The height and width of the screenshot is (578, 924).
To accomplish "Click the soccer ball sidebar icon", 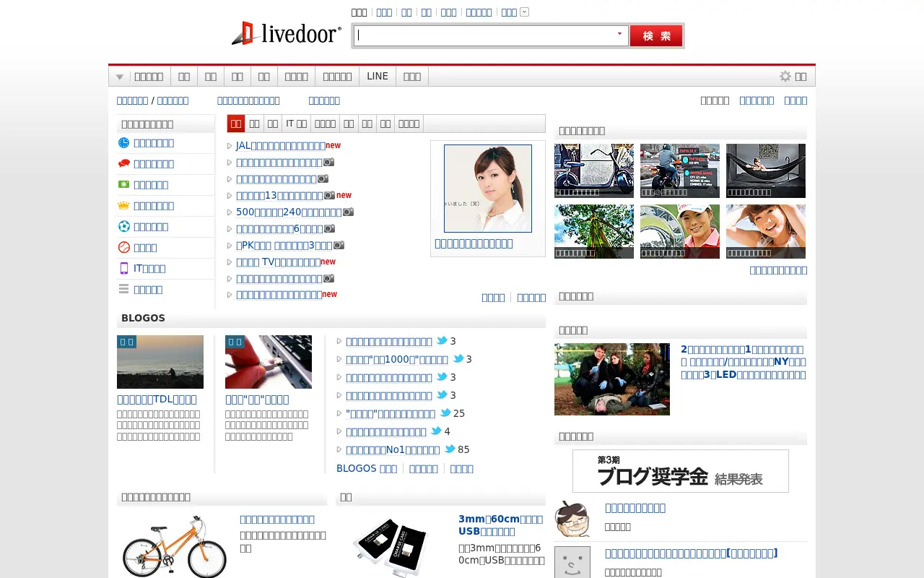I will tap(124, 227).
